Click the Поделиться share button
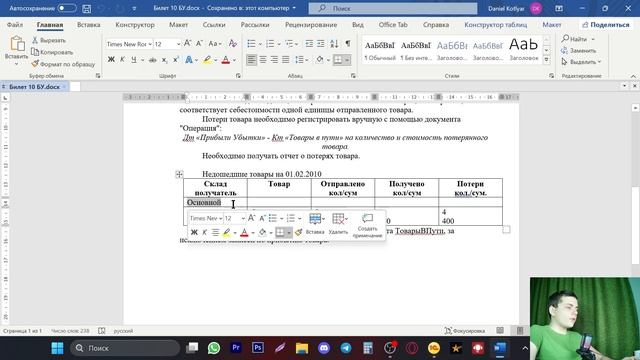Screen dimensions: 640x360 pos(606,25)
